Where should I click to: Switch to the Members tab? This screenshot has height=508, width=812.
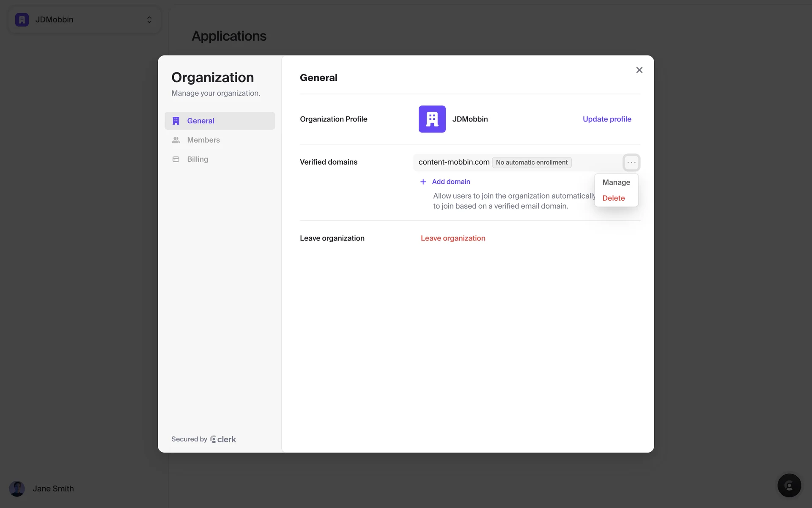click(203, 140)
